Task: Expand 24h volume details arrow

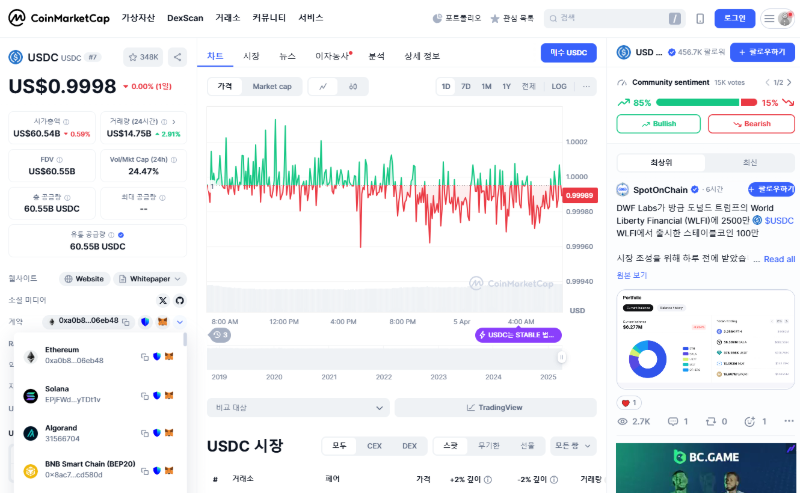Action: pyautogui.click(x=174, y=121)
